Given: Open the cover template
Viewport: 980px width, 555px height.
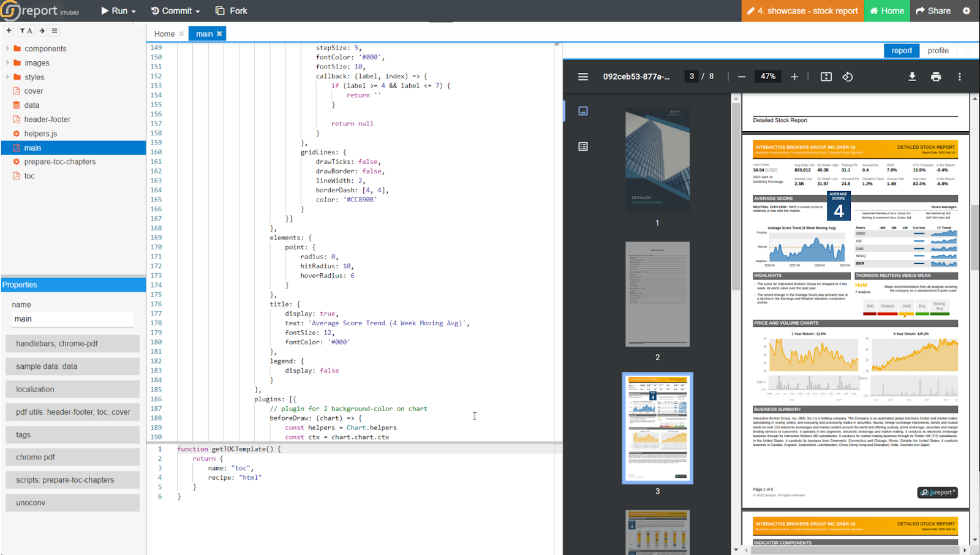Looking at the screenshot, I should tap(34, 91).
